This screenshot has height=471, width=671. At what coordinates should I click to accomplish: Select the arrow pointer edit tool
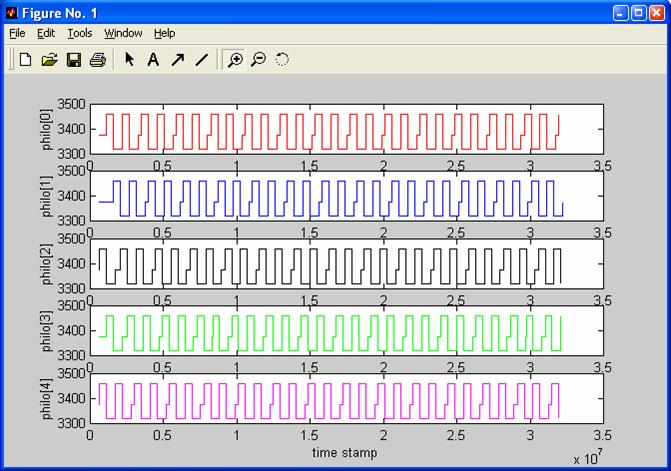[x=129, y=60]
